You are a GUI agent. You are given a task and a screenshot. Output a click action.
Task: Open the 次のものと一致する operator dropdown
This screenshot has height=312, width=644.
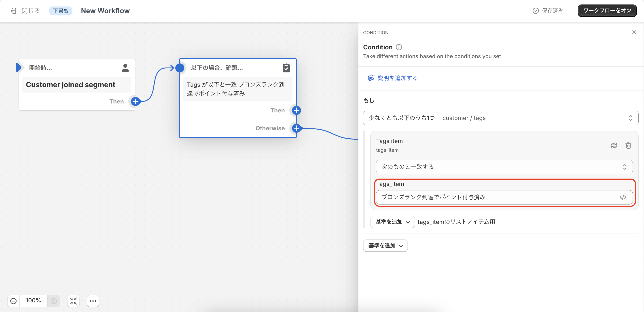tap(504, 167)
